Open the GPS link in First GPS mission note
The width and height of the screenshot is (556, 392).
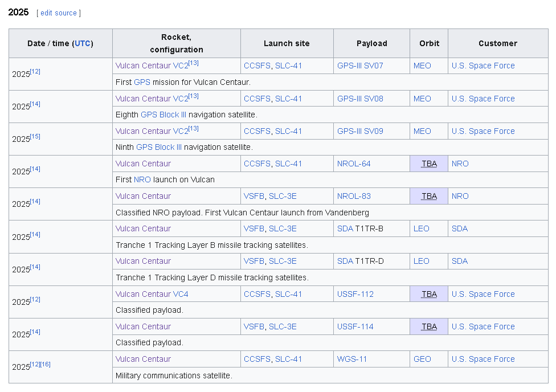142,82
